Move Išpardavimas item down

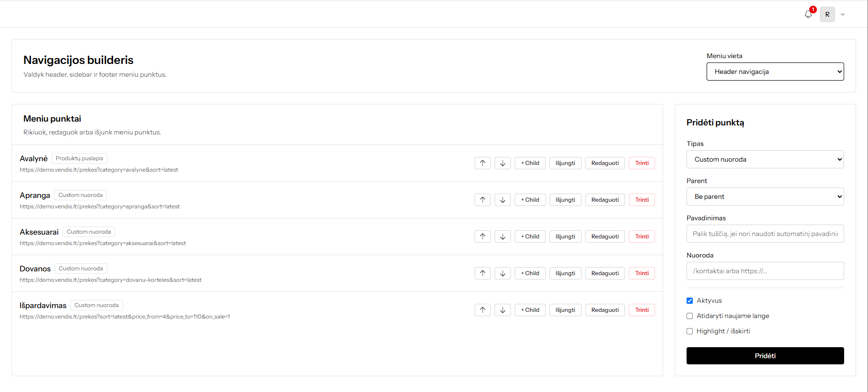click(x=503, y=310)
